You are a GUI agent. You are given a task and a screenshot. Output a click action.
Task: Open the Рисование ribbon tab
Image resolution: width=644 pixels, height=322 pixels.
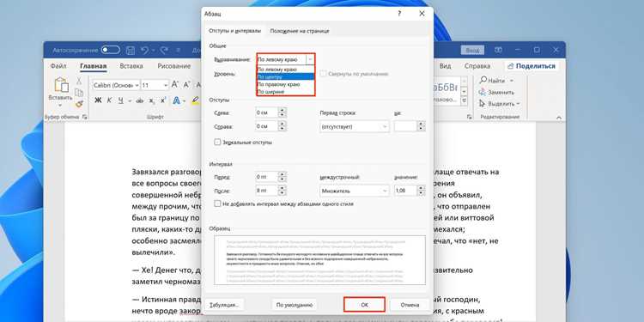tap(174, 66)
